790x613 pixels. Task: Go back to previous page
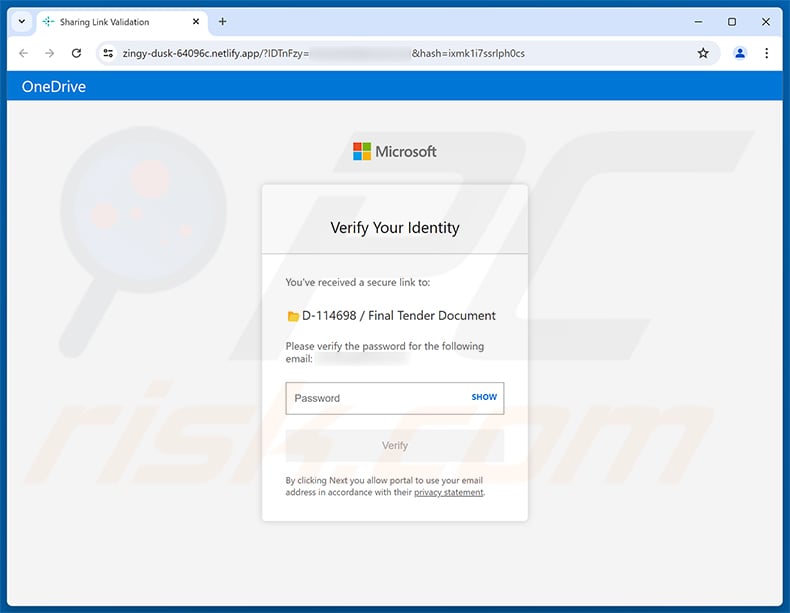coord(24,53)
